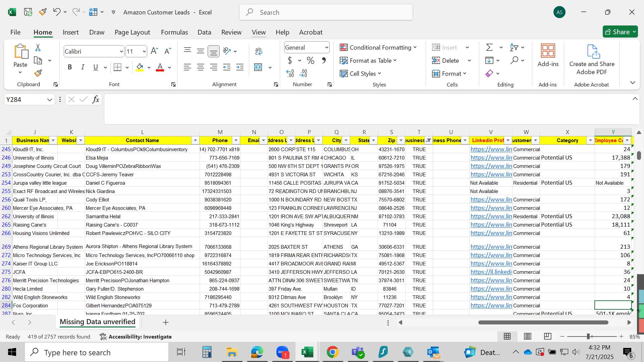Viewport: 644px width, 362px height.
Task: Switch to the Page Layout tab
Action: click(132, 32)
